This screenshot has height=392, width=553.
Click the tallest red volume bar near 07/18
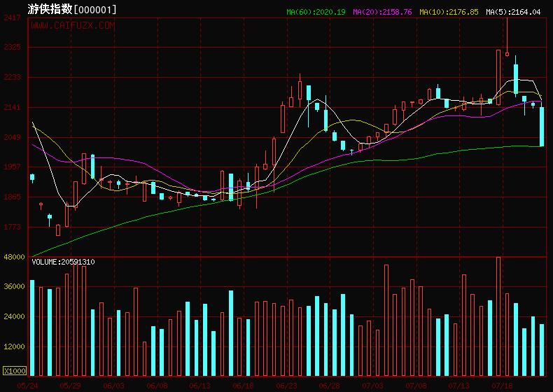pyautogui.click(x=498, y=316)
